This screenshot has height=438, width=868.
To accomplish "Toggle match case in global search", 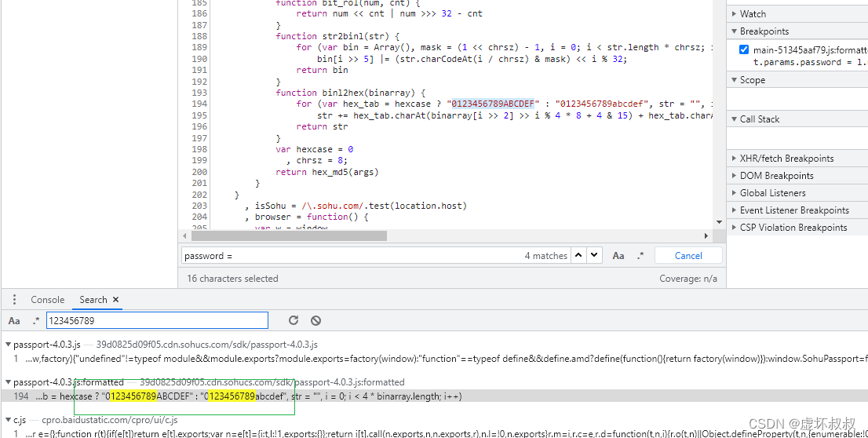I will pyautogui.click(x=14, y=320).
